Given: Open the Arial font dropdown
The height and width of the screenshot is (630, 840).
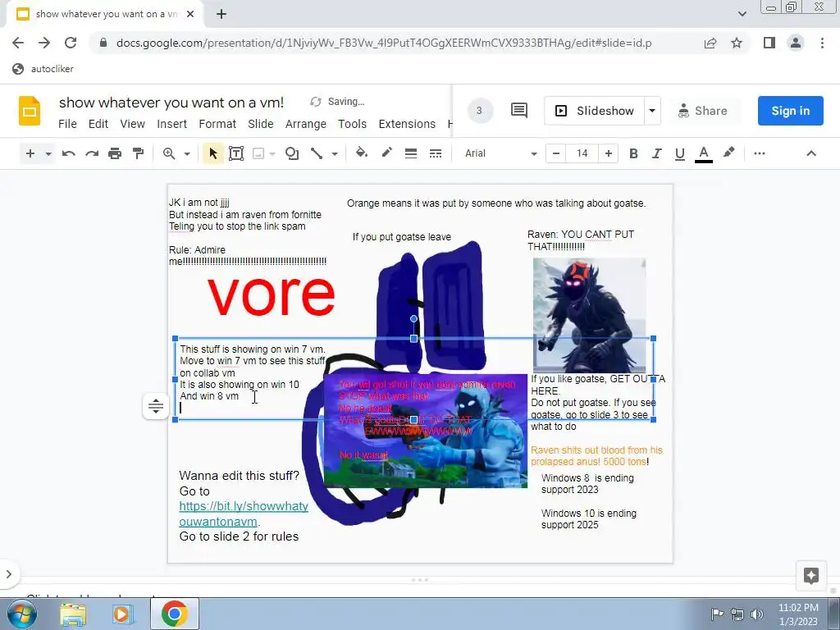Looking at the screenshot, I should point(500,153).
